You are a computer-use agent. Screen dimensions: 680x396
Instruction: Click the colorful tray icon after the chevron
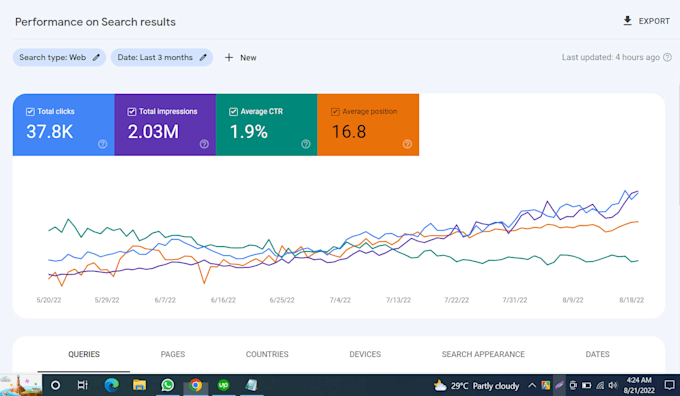(x=546, y=385)
